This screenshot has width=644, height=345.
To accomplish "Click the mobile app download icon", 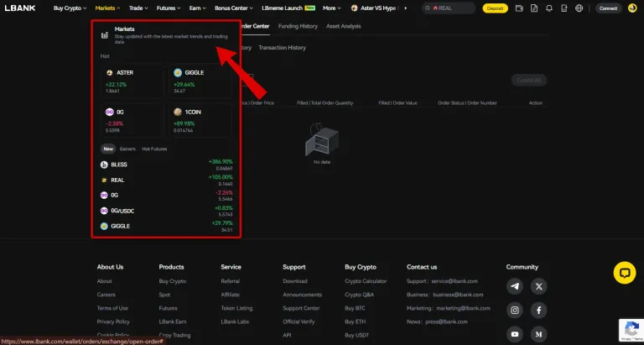I will [x=563, y=8].
